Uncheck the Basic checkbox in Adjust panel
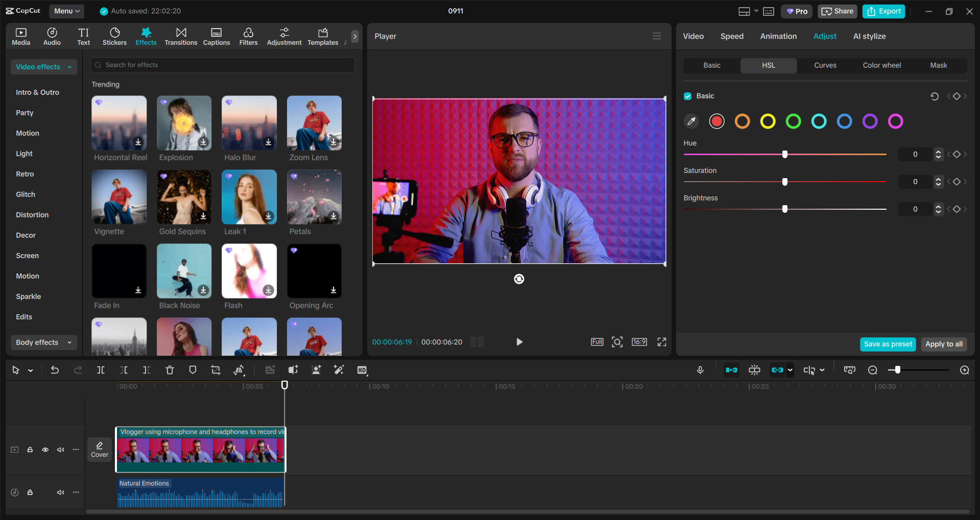This screenshot has height=520, width=980. click(687, 95)
